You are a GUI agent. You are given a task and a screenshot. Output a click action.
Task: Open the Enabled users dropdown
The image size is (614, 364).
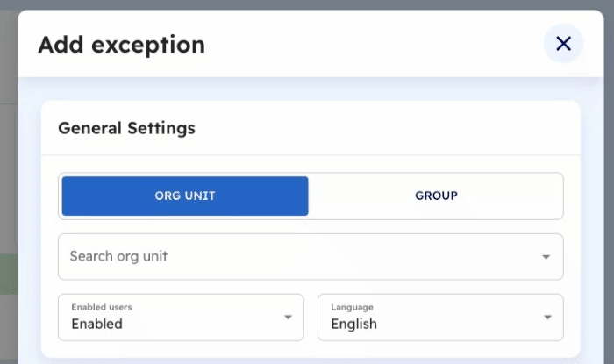click(181, 317)
